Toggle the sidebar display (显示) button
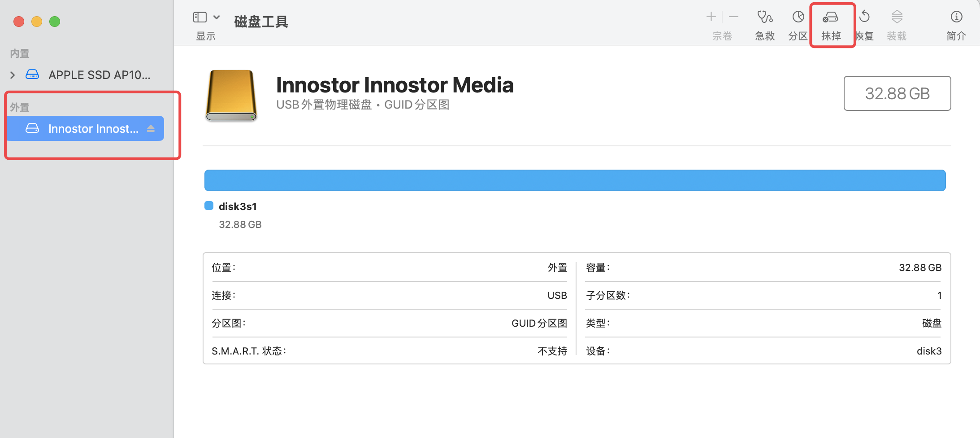Viewport: 980px width, 438px height. (200, 18)
